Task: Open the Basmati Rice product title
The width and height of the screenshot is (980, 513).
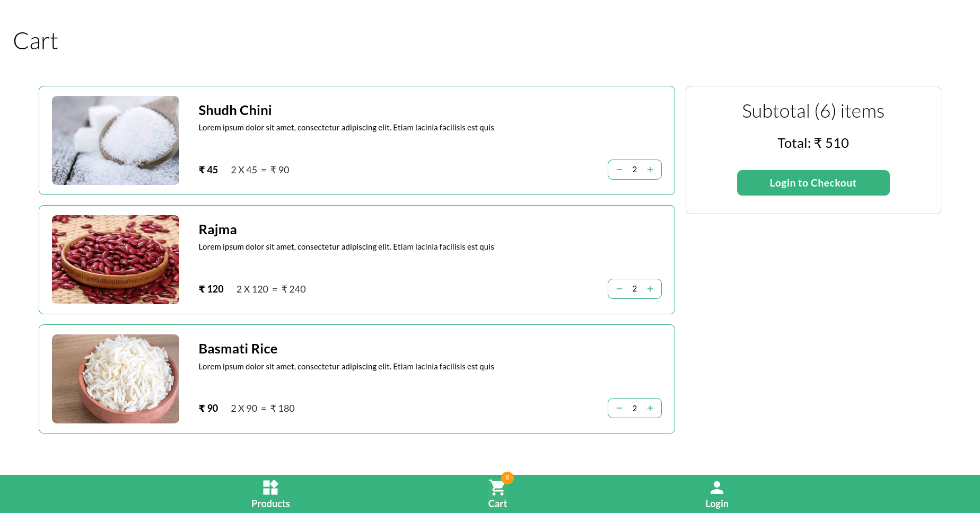Action: tap(238, 349)
